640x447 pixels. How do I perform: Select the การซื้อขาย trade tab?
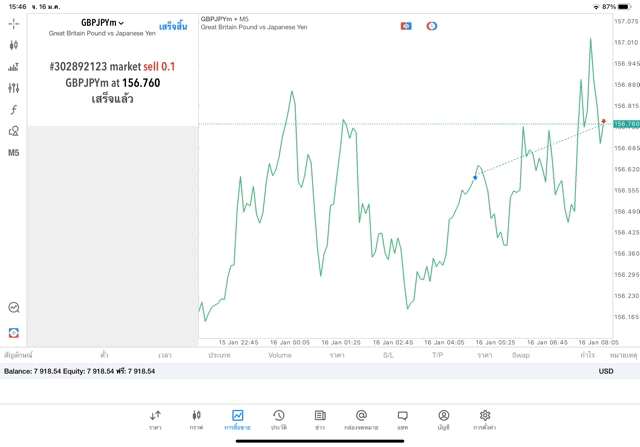point(237,420)
